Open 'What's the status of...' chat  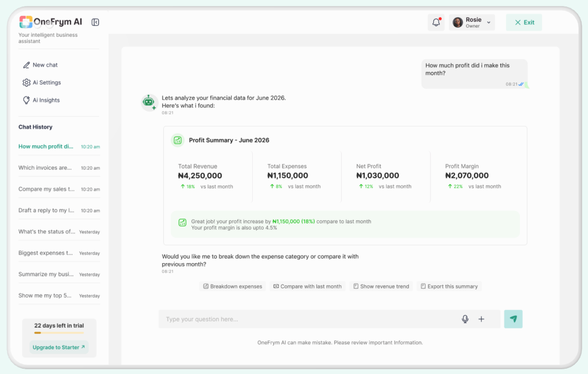pyautogui.click(x=59, y=232)
